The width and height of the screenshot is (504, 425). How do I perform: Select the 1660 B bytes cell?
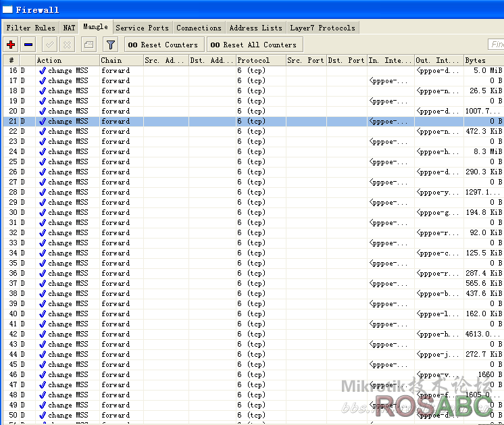point(484,374)
